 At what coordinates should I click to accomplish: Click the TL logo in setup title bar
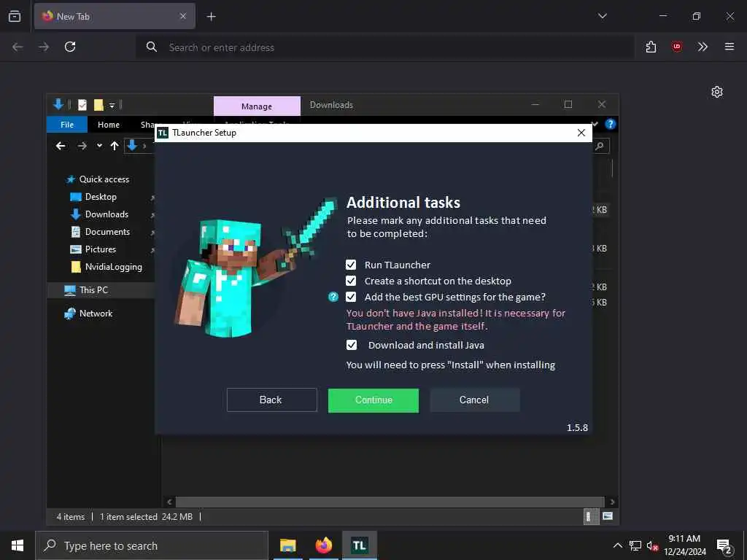click(x=163, y=133)
